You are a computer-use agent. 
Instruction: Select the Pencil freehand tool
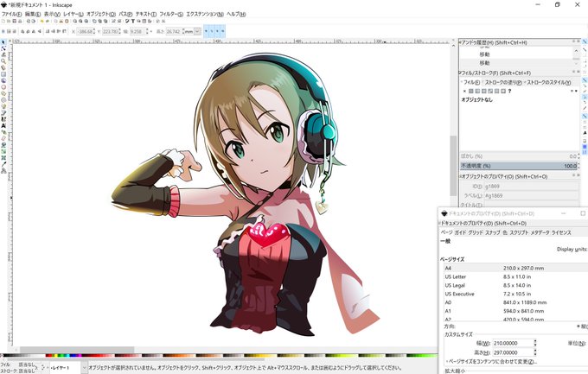[x=3, y=106]
